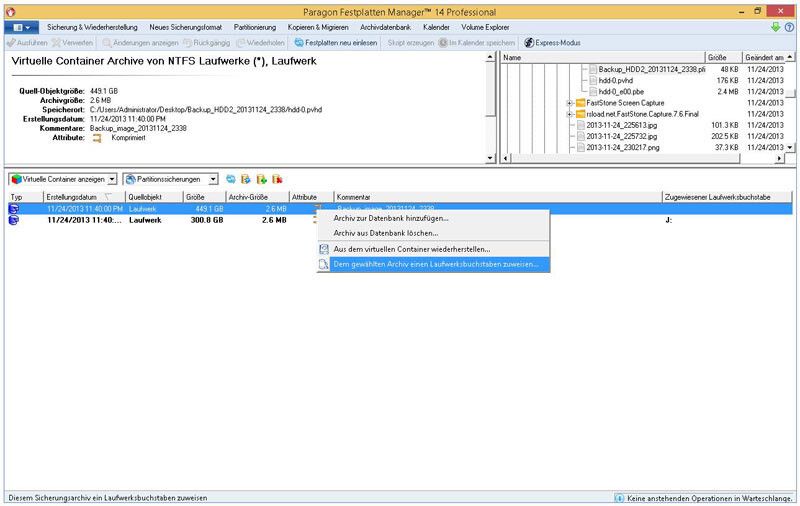This screenshot has height=506, width=800.
Task: Sort by the Erstellungsdatum column header
Action: pos(84,197)
